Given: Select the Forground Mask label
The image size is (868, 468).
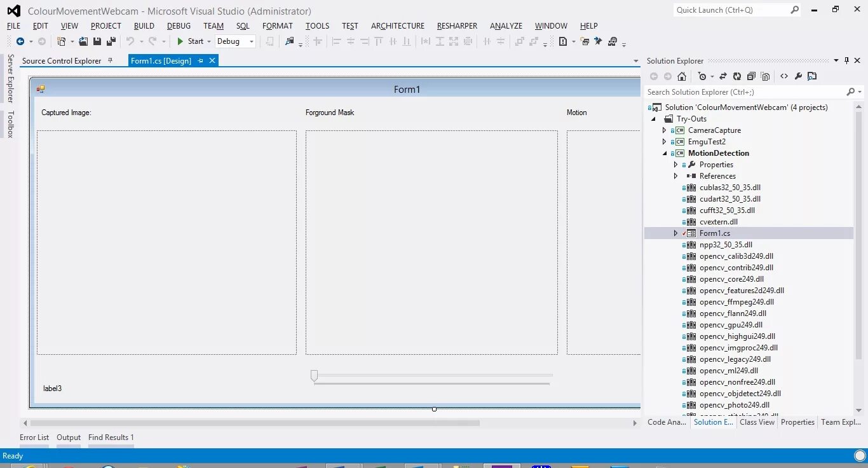Looking at the screenshot, I should [330, 113].
